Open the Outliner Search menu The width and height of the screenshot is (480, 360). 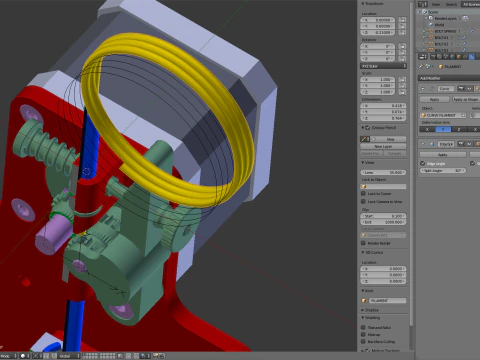(451, 4)
